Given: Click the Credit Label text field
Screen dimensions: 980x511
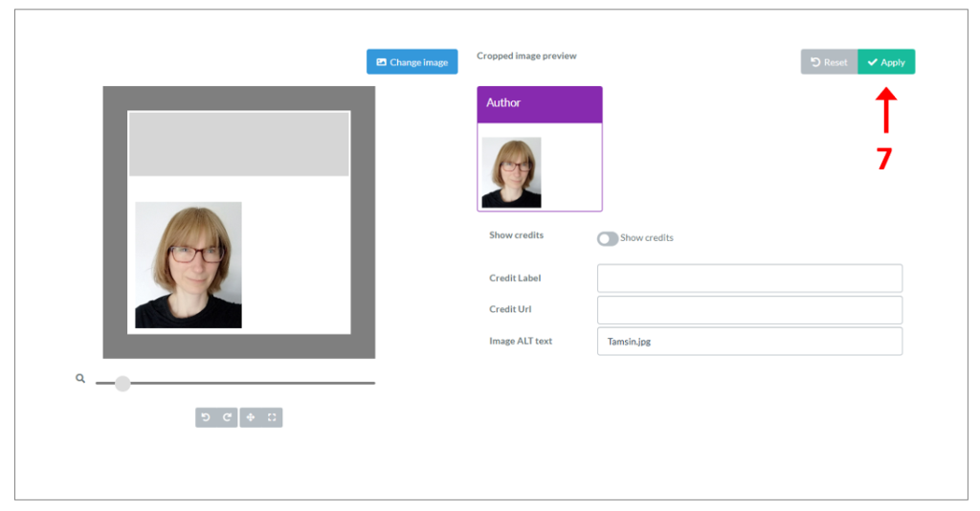Looking at the screenshot, I should click(749, 278).
